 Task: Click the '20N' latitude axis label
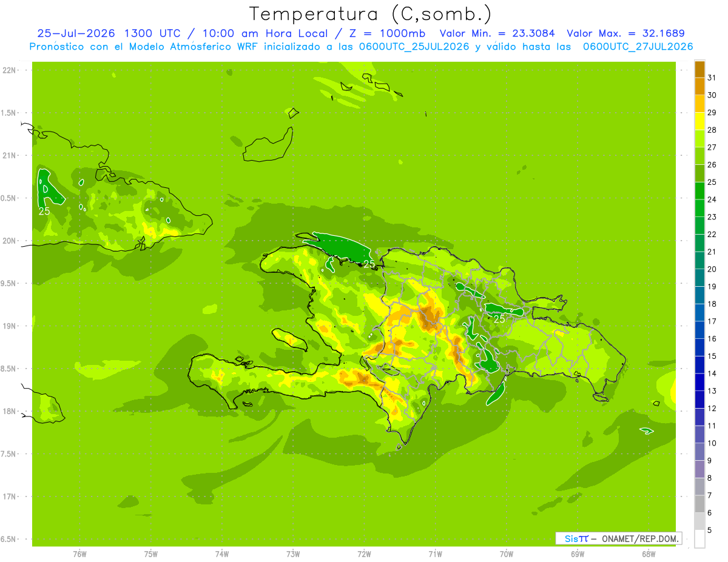pos(8,241)
